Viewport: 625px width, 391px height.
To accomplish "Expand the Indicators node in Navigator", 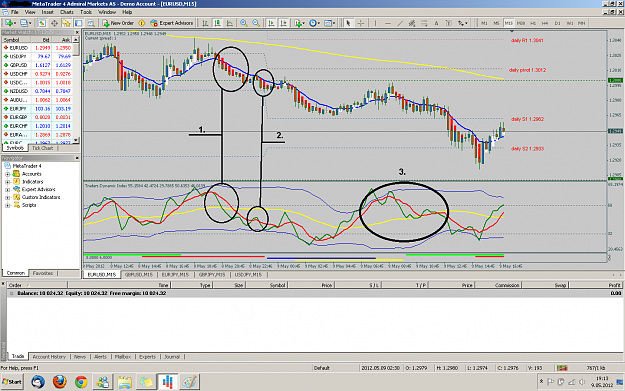I will tap(7, 182).
